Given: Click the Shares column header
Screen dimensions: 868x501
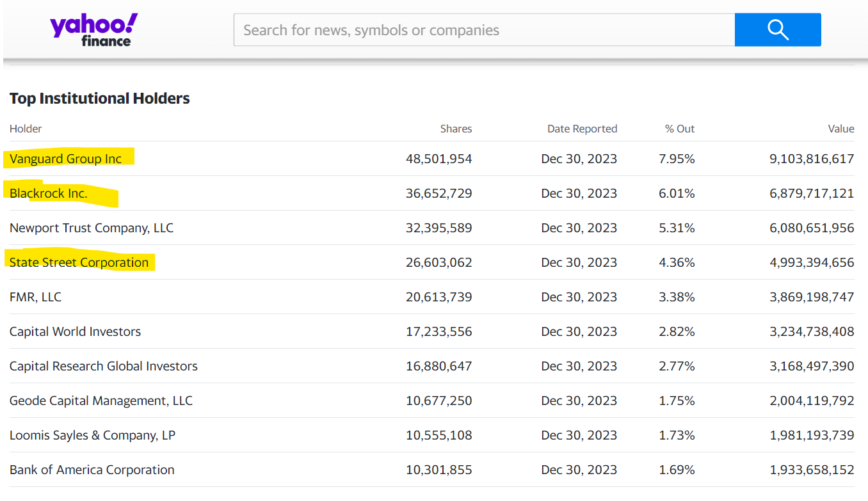Looking at the screenshot, I should point(456,129).
